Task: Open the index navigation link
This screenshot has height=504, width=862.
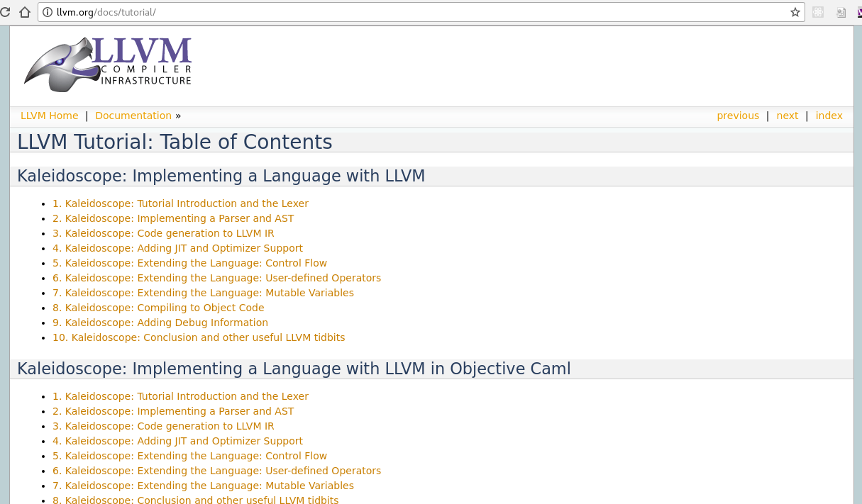Action: pos(829,116)
